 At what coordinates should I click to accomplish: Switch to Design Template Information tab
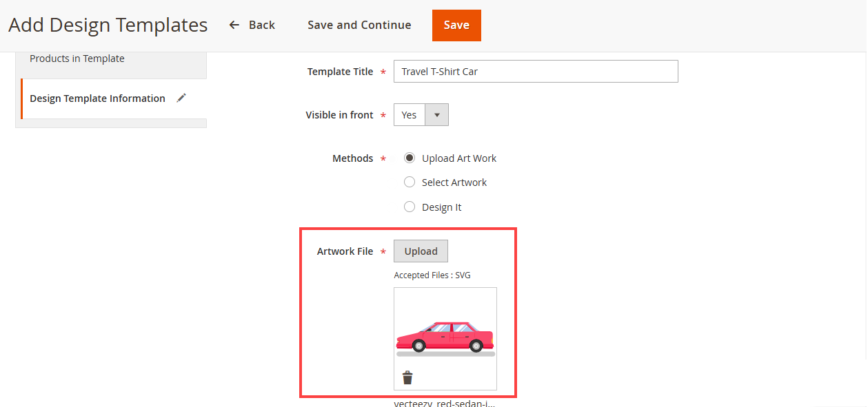point(97,98)
